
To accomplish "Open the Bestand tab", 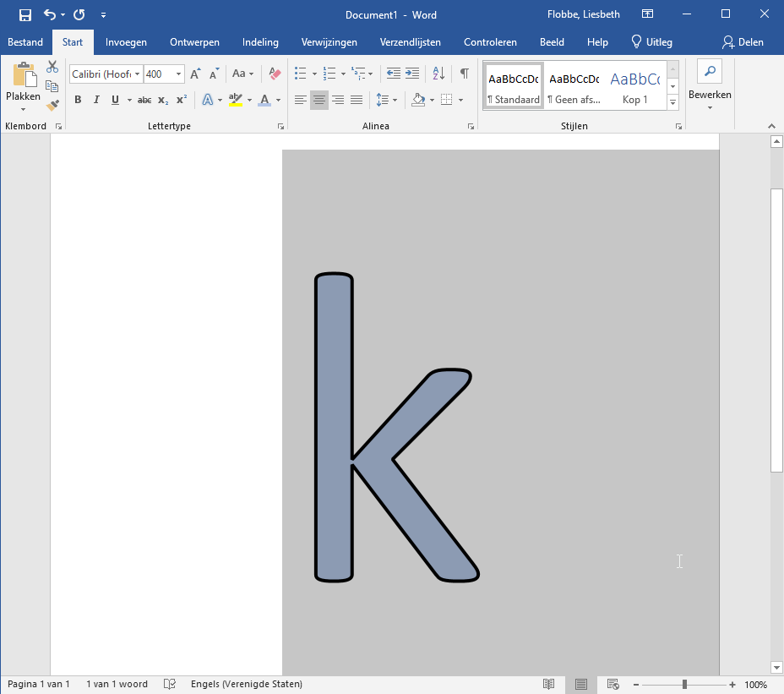I will pos(25,42).
